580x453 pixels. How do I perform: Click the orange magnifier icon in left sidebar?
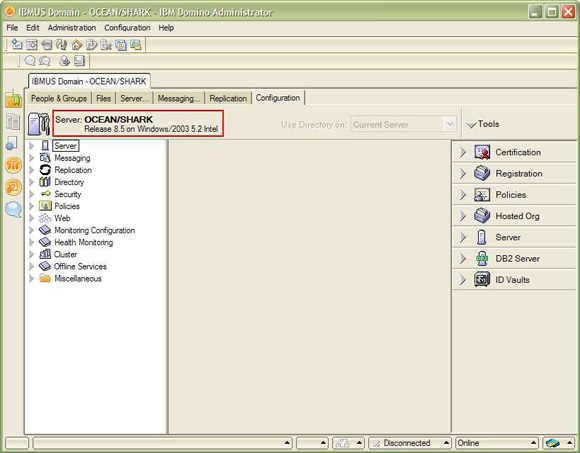pos(13,187)
